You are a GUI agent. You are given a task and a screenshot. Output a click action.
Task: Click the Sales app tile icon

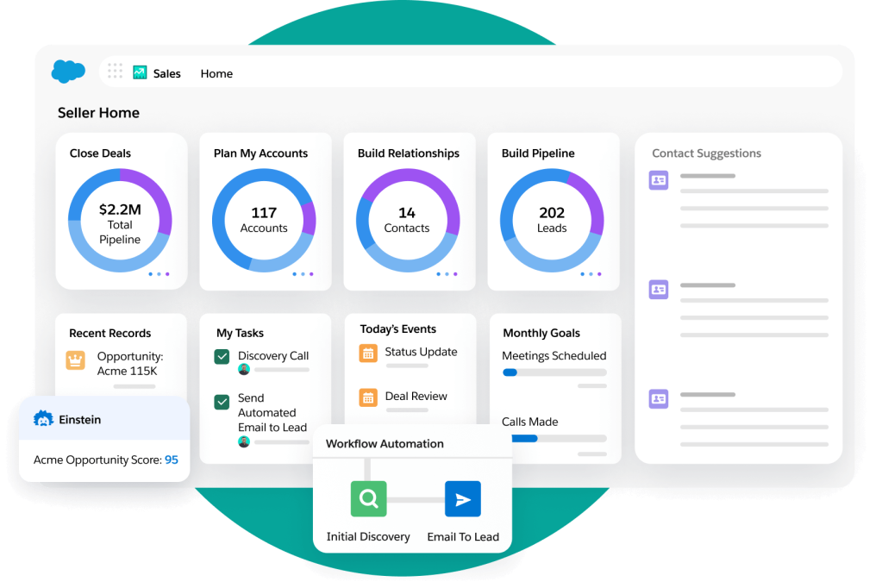pyautogui.click(x=139, y=72)
